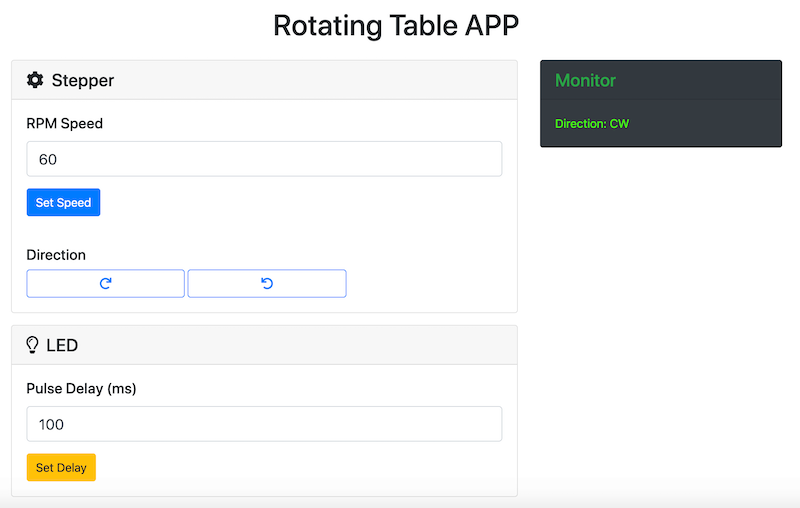Screen dimensions: 800x508
Task: Click the 'LED' heading text
Action: pos(62,345)
